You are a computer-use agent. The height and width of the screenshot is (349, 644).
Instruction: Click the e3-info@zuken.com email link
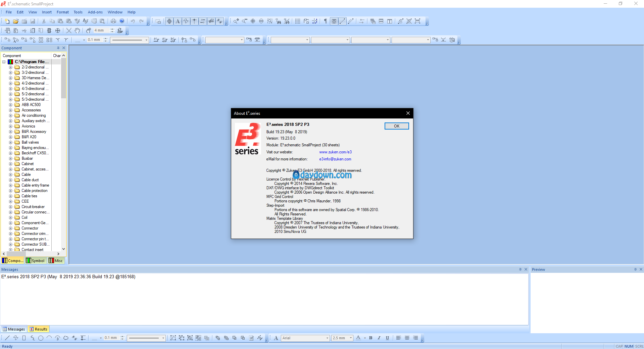click(x=335, y=159)
